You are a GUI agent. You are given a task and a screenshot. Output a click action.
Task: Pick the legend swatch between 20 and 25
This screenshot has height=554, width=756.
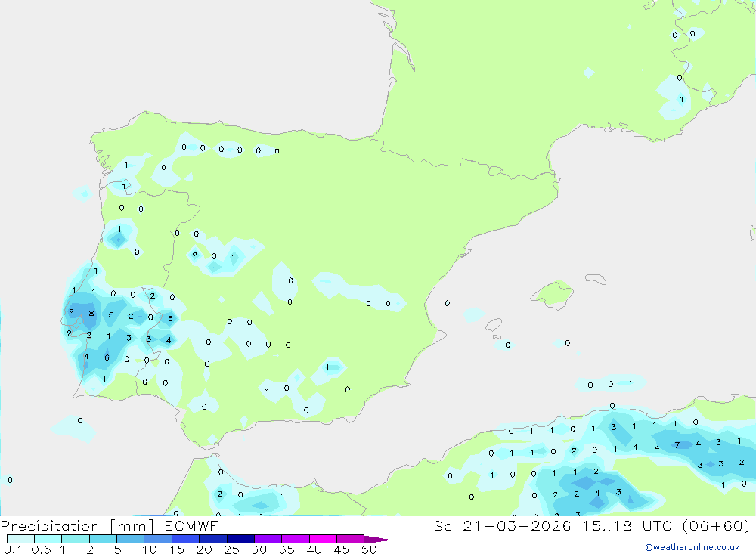[212, 539]
